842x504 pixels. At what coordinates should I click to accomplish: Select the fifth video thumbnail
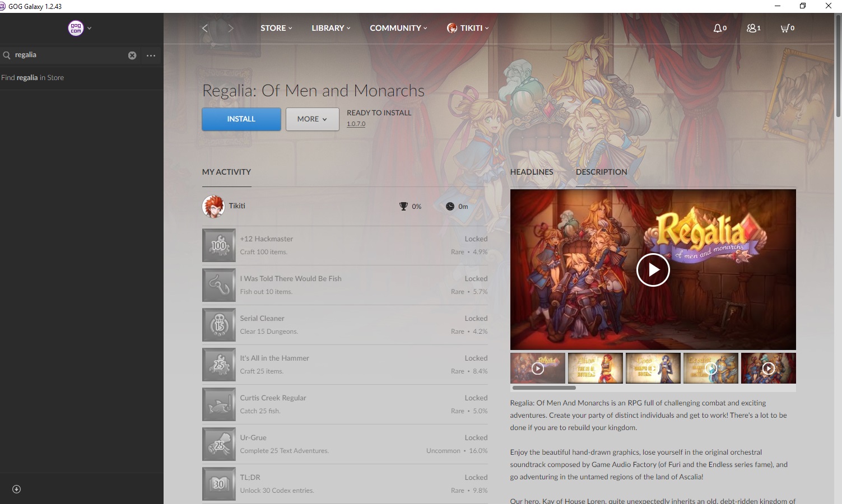(769, 368)
